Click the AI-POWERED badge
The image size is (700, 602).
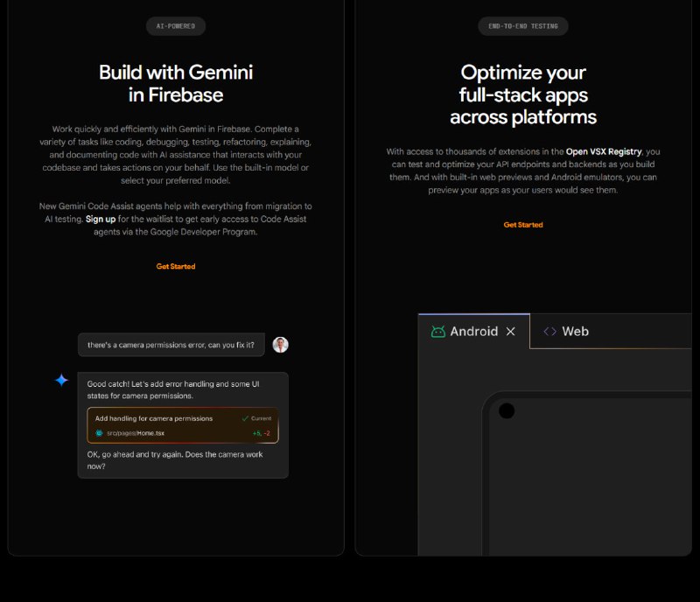(x=175, y=26)
